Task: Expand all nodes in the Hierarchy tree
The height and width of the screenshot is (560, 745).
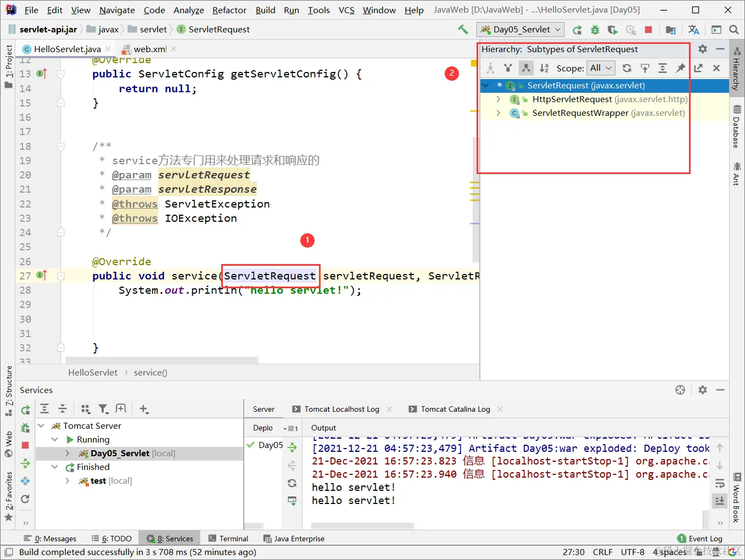Action: tap(663, 68)
